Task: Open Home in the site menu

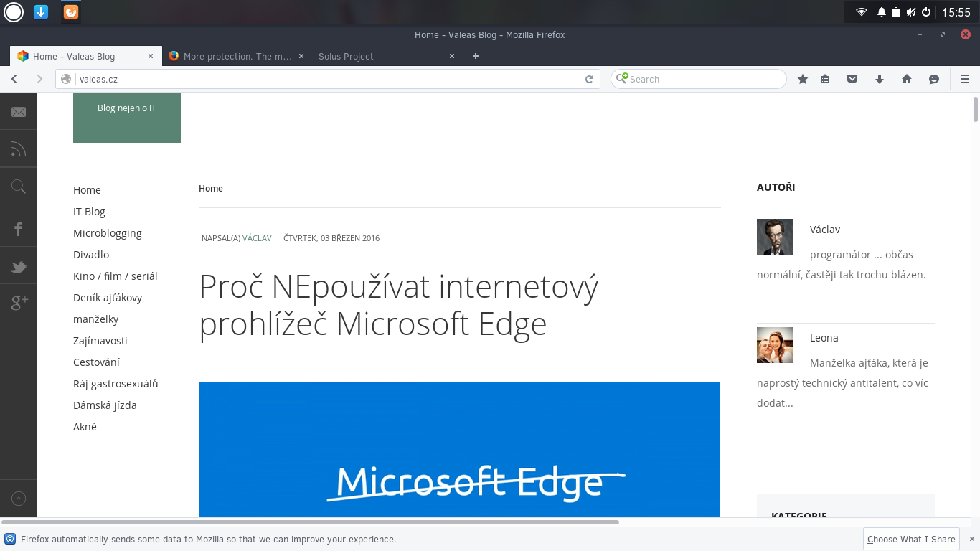Action: 87,190
